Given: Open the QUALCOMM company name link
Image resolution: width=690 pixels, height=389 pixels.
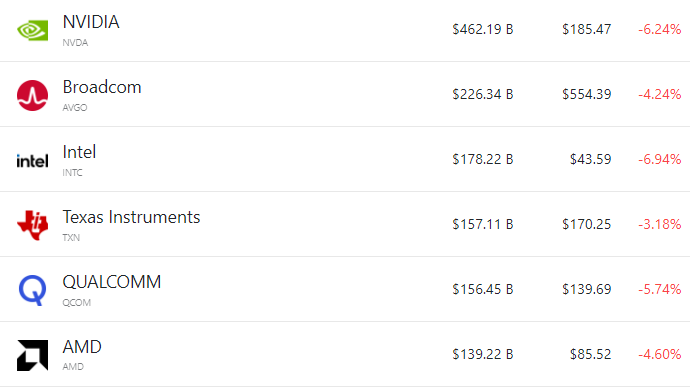Looking at the screenshot, I should [112, 282].
